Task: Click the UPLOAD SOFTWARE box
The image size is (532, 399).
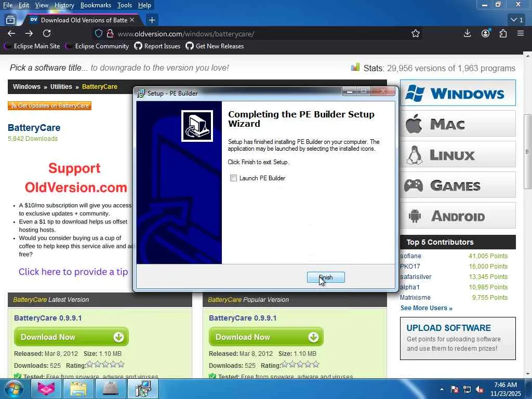Action: (458, 338)
